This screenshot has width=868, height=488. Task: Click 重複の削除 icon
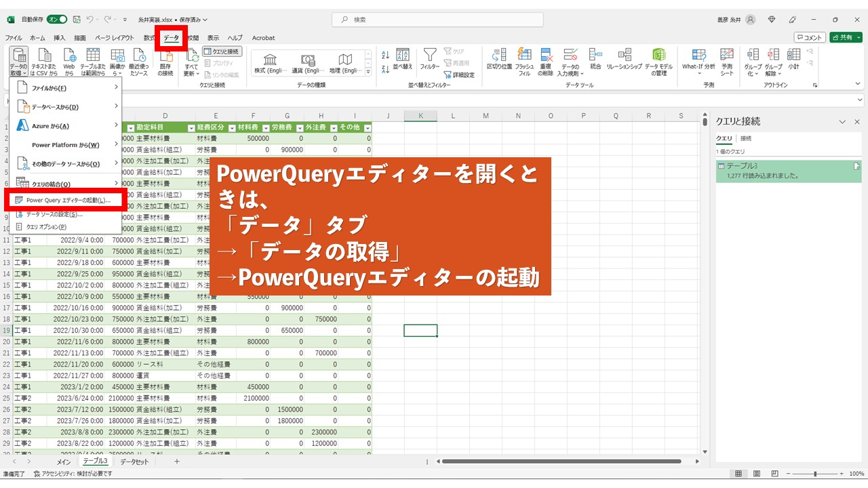pyautogui.click(x=546, y=62)
